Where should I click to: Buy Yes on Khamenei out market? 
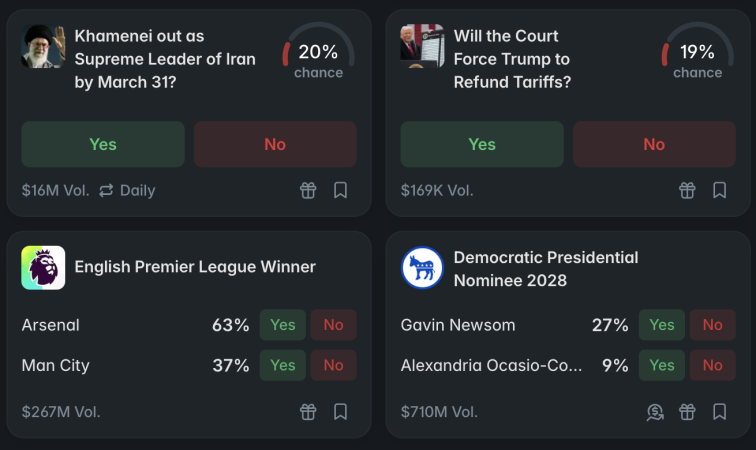click(x=103, y=144)
